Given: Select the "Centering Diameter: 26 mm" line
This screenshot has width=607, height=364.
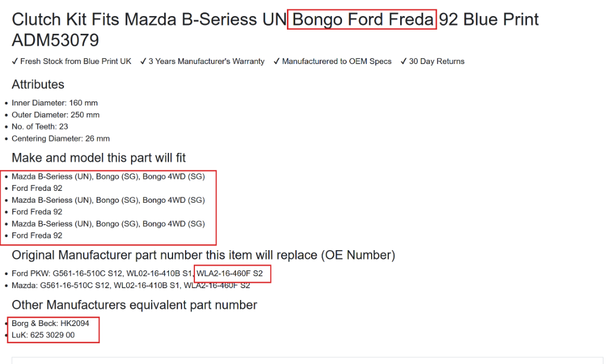Looking at the screenshot, I should point(60,139).
